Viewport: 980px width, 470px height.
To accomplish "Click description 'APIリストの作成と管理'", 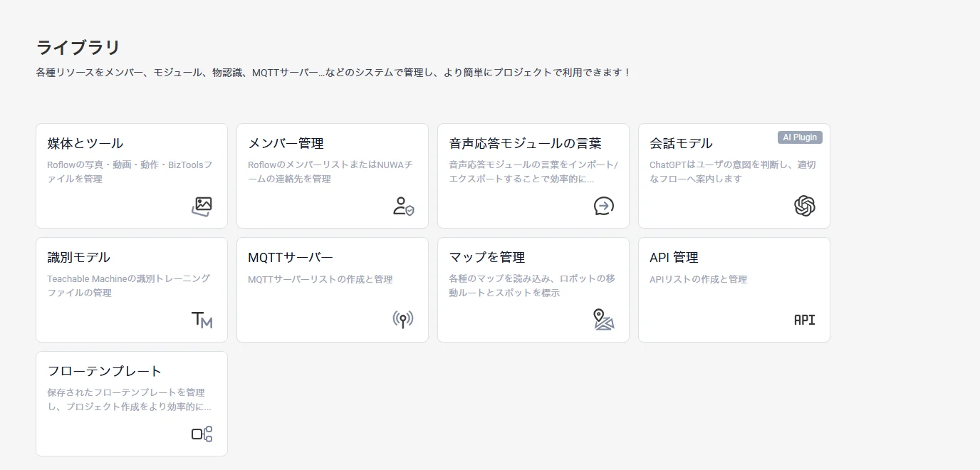I will click(x=699, y=279).
